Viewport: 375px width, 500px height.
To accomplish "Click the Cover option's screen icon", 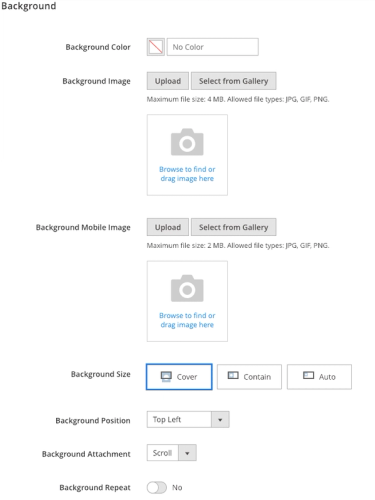I will [x=166, y=376].
